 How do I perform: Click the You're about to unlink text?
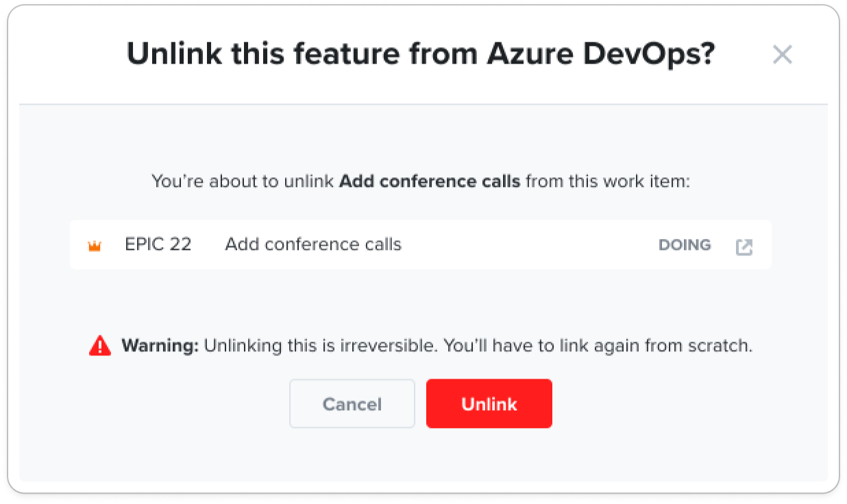coord(243,181)
